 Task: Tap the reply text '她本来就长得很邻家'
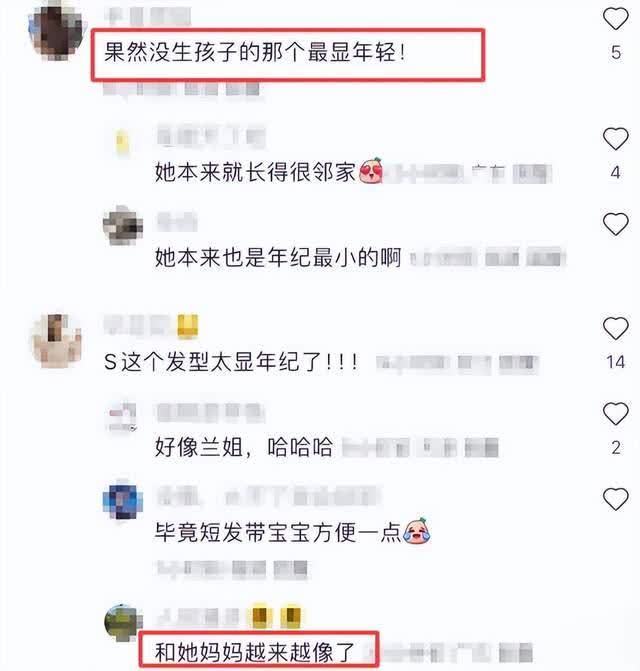click(255, 172)
